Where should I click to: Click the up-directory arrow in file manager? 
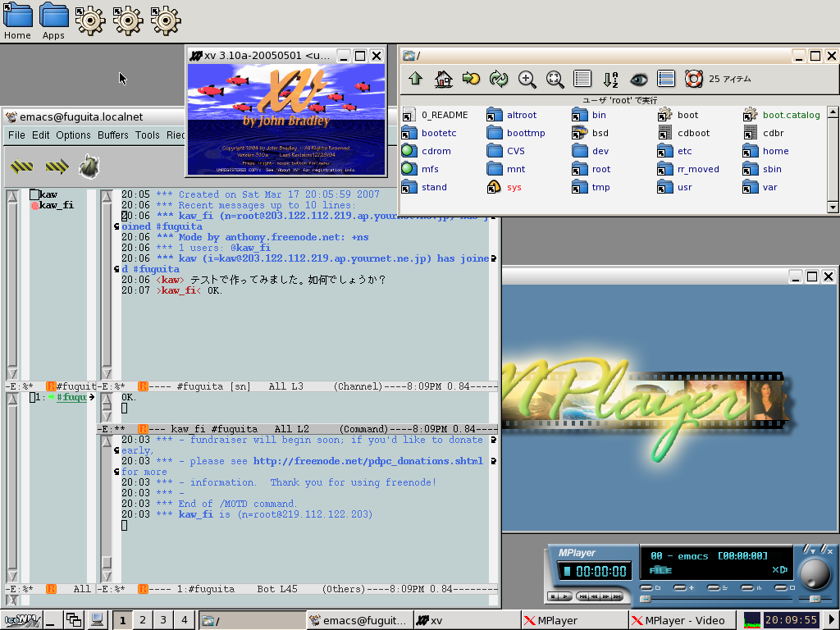[x=415, y=79]
